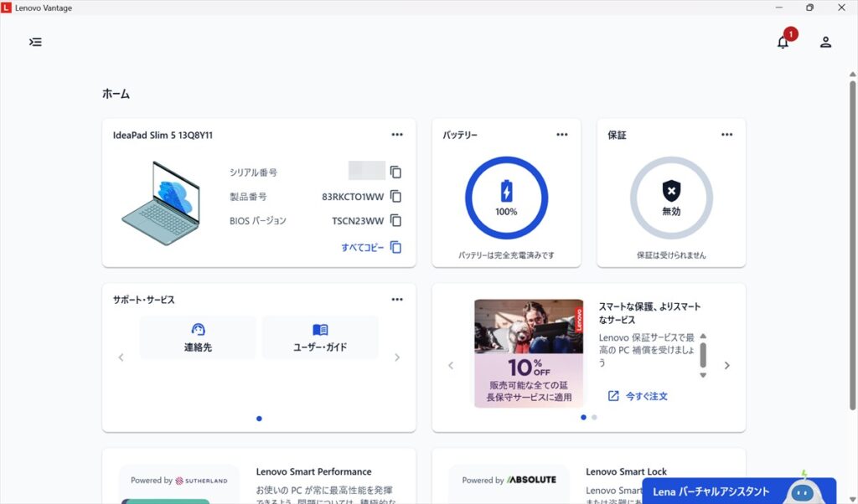858x504 pixels.
Task: Click the 製品番号 label
Action: (x=248, y=196)
